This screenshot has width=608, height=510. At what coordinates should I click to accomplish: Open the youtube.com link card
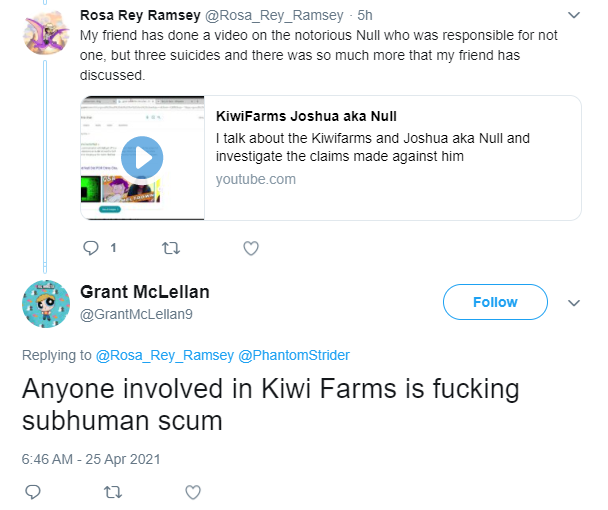click(x=331, y=158)
